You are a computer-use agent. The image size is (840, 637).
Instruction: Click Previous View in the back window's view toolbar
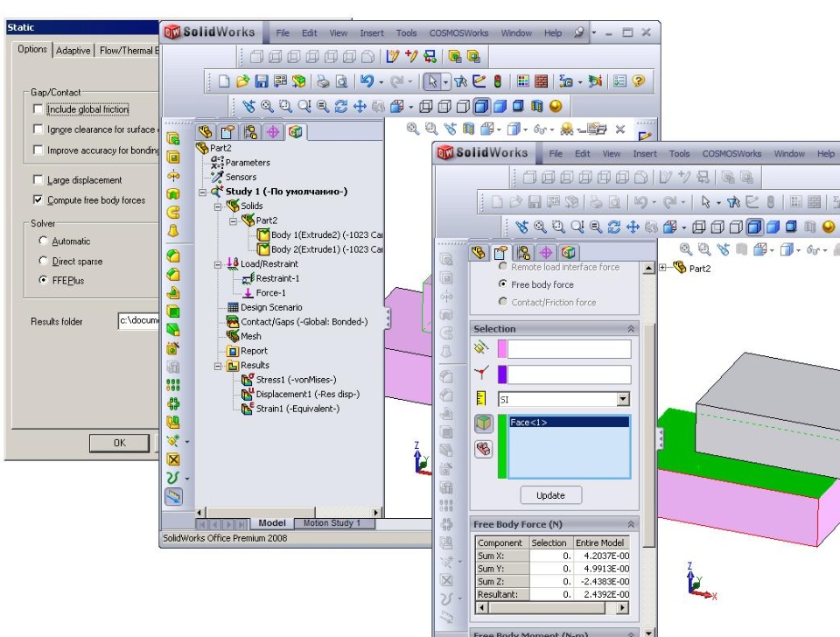(x=248, y=106)
